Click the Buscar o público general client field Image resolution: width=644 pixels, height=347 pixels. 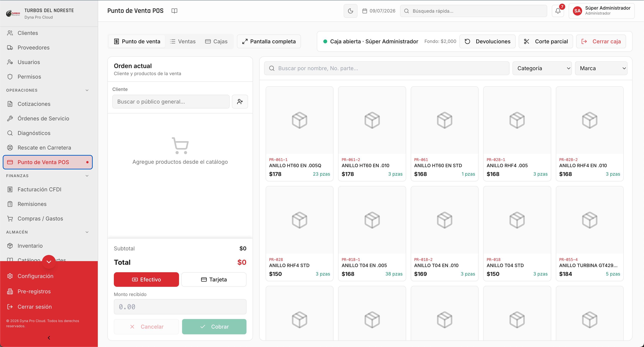pos(171,101)
